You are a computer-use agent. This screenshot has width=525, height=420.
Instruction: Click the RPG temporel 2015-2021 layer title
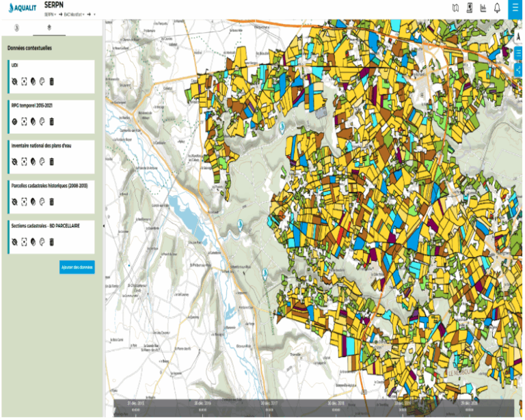click(x=32, y=105)
